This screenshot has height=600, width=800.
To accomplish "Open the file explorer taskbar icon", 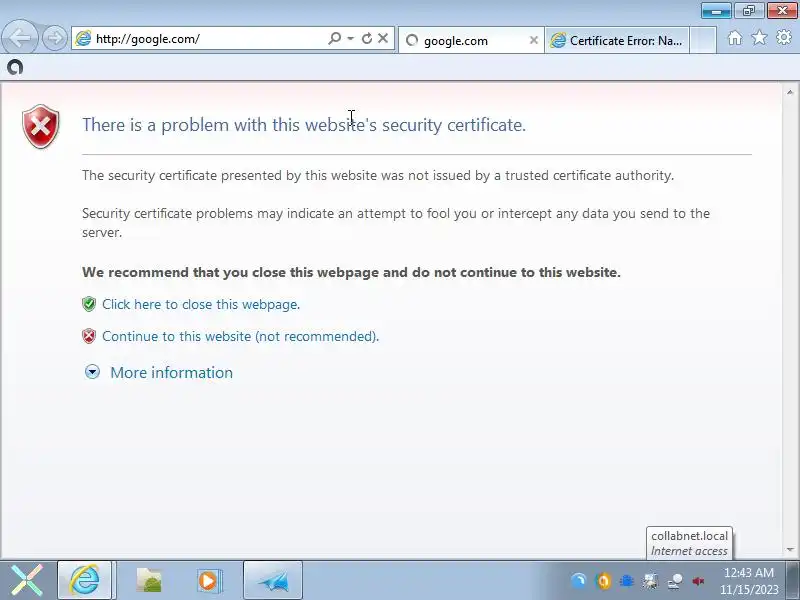I will click(148, 581).
